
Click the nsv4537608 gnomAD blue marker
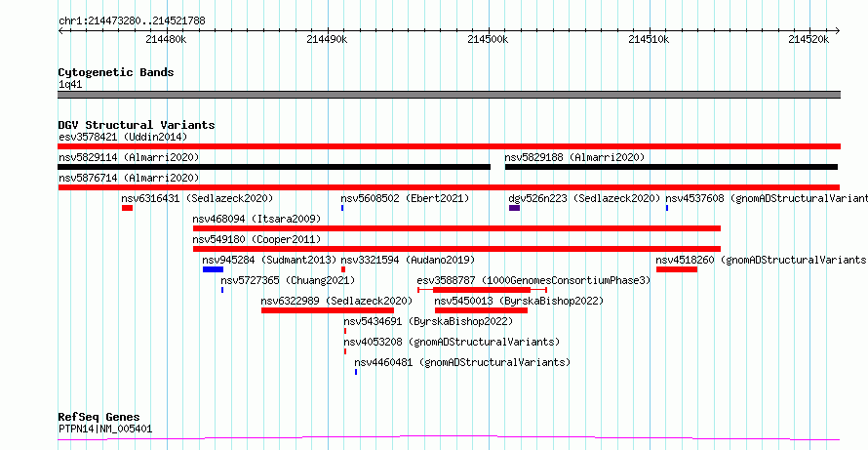coord(667,208)
